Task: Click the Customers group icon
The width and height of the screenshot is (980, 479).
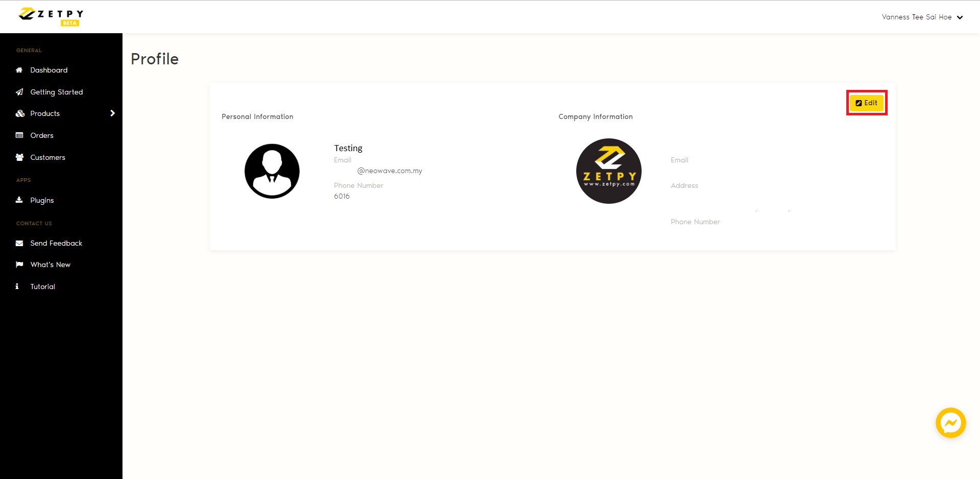Action: click(19, 157)
